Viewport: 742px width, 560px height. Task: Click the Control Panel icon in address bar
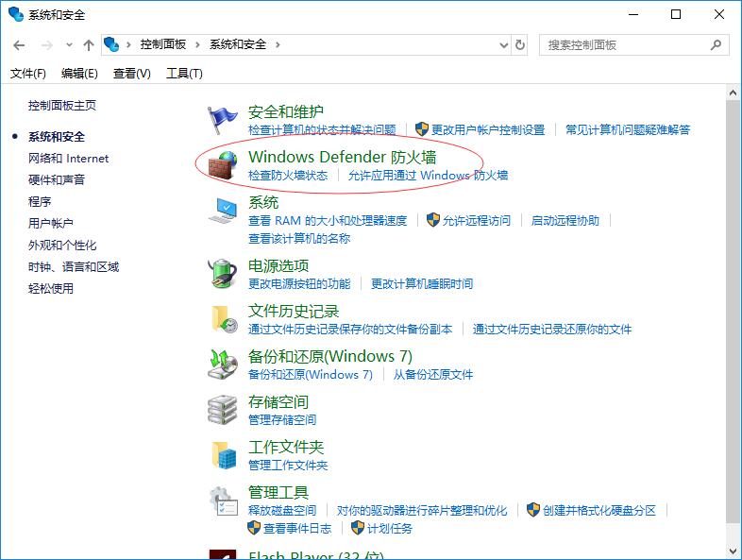coord(111,44)
